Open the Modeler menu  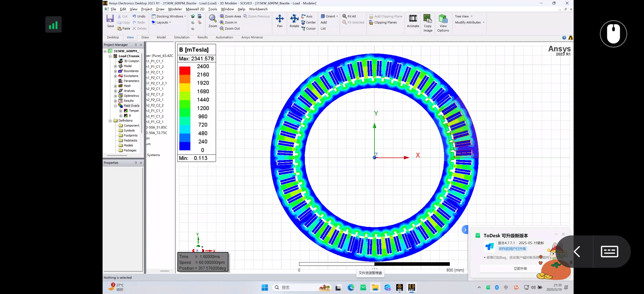[x=175, y=9]
